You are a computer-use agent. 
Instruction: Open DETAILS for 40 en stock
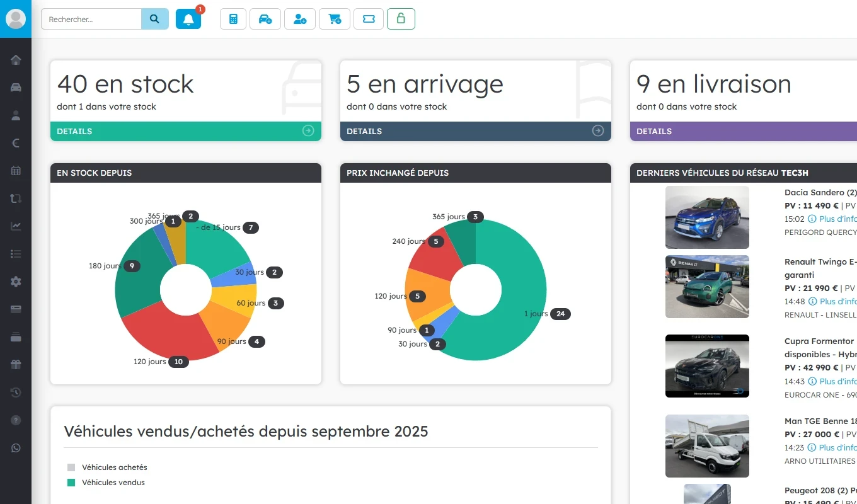(x=186, y=131)
